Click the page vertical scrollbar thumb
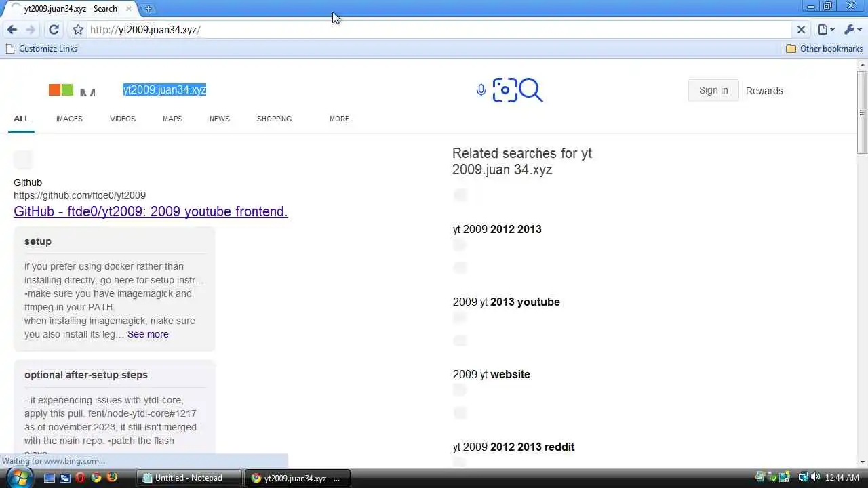The image size is (868, 488). (862, 112)
